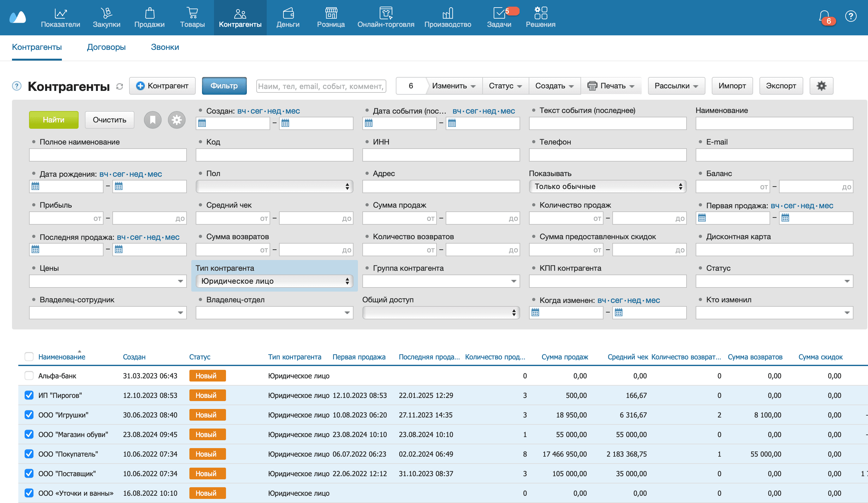Open filter settings round gear icon
Viewport: 868px width, 503px height.
coord(177,120)
